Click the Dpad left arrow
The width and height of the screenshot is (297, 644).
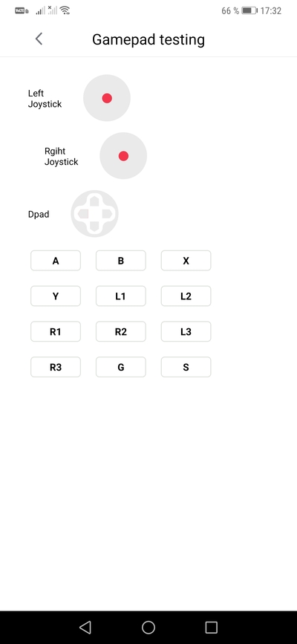point(83,214)
